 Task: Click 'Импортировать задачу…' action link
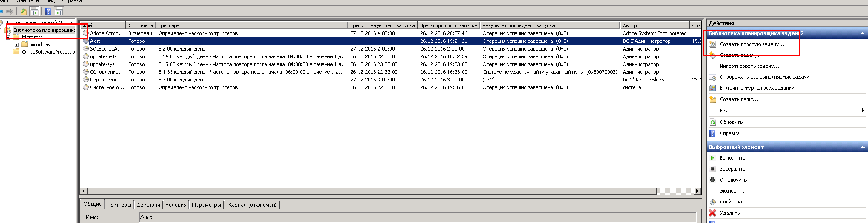[749, 66]
